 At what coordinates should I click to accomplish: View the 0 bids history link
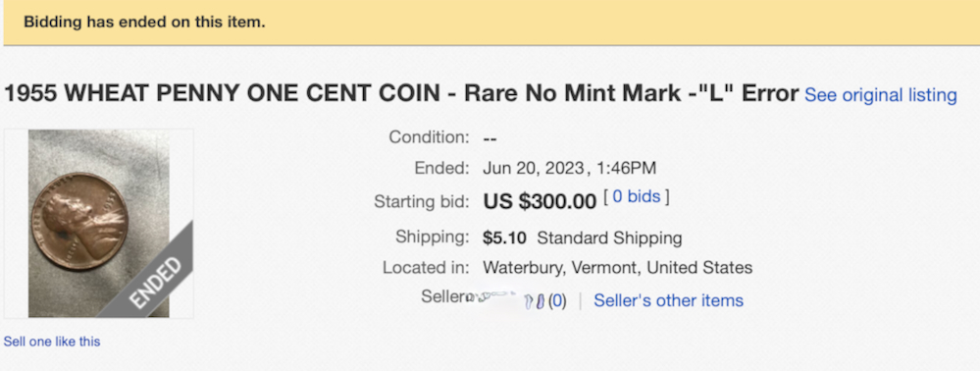tap(637, 197)
